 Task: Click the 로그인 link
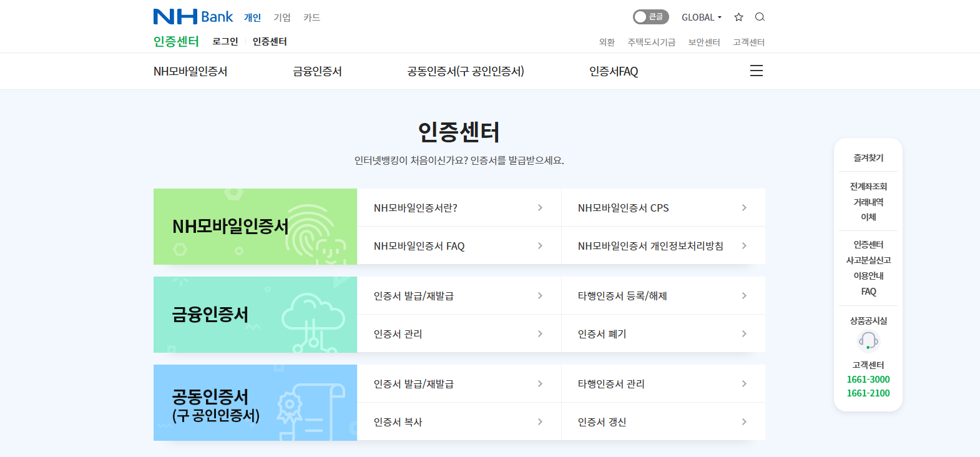tap(225, 41)
